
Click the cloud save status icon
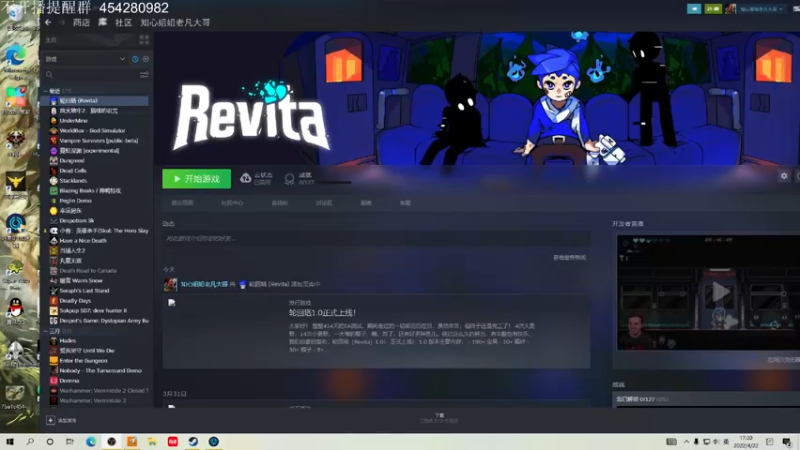(245, 178)
